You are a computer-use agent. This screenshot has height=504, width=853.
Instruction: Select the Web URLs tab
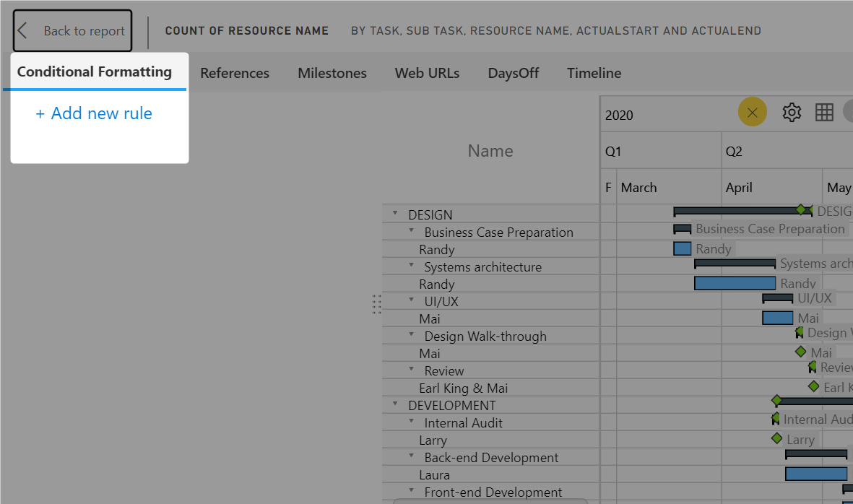[427, 73]
